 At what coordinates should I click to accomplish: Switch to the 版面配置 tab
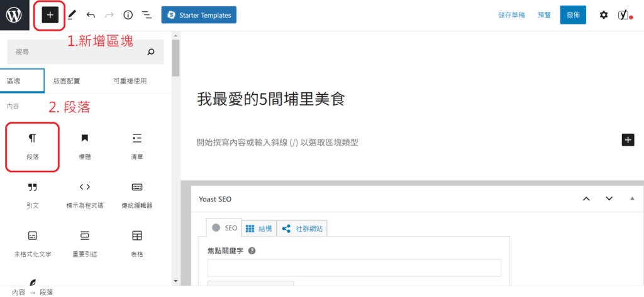(67, 81)
